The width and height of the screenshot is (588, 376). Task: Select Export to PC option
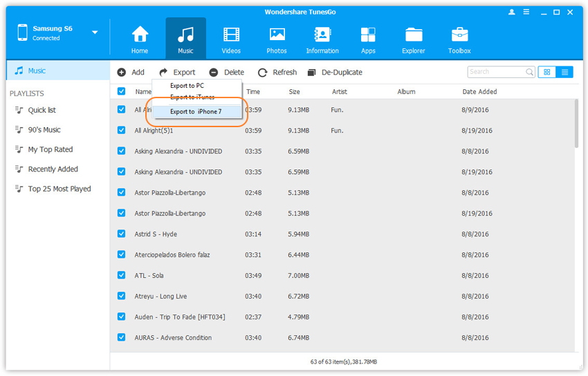187,86
